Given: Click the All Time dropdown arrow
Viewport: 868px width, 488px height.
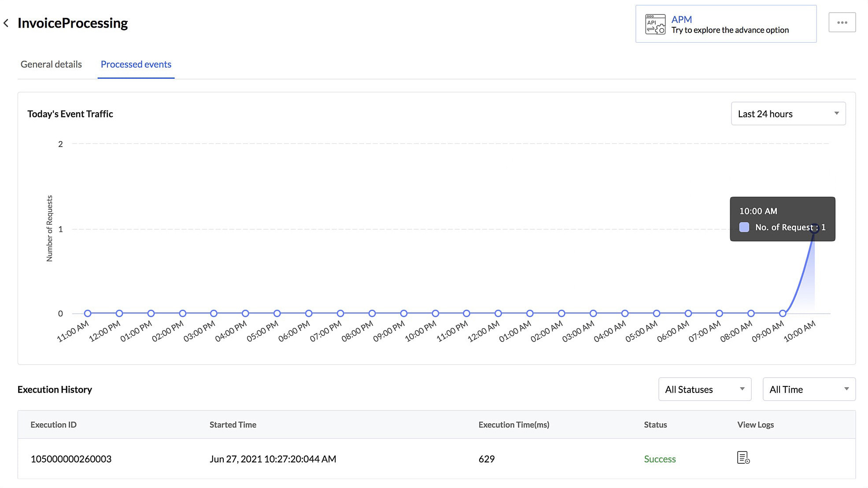Looking at the screenshot, I should [846, 389].
